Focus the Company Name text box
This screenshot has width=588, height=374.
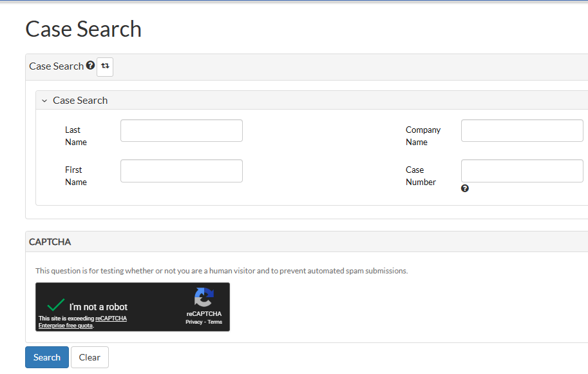pyautogui.click(x=522, y=131)
